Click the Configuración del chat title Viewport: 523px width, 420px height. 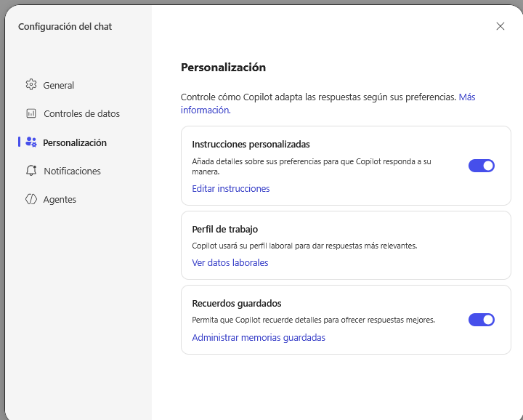65,27
